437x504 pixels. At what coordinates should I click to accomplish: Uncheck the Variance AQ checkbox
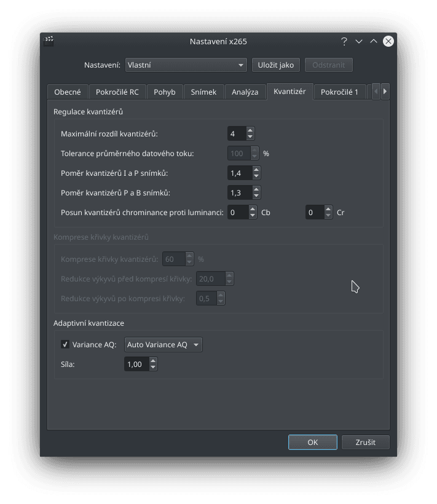pos(65,344)
